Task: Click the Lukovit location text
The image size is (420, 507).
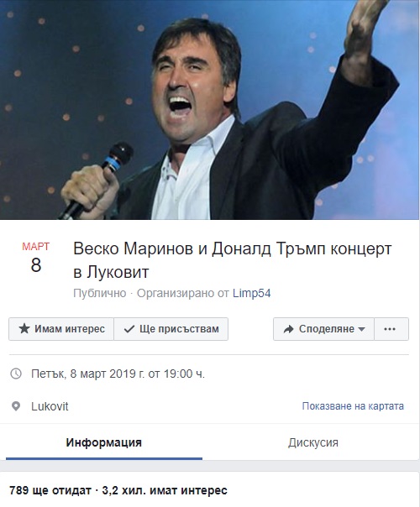Action: 50,406
